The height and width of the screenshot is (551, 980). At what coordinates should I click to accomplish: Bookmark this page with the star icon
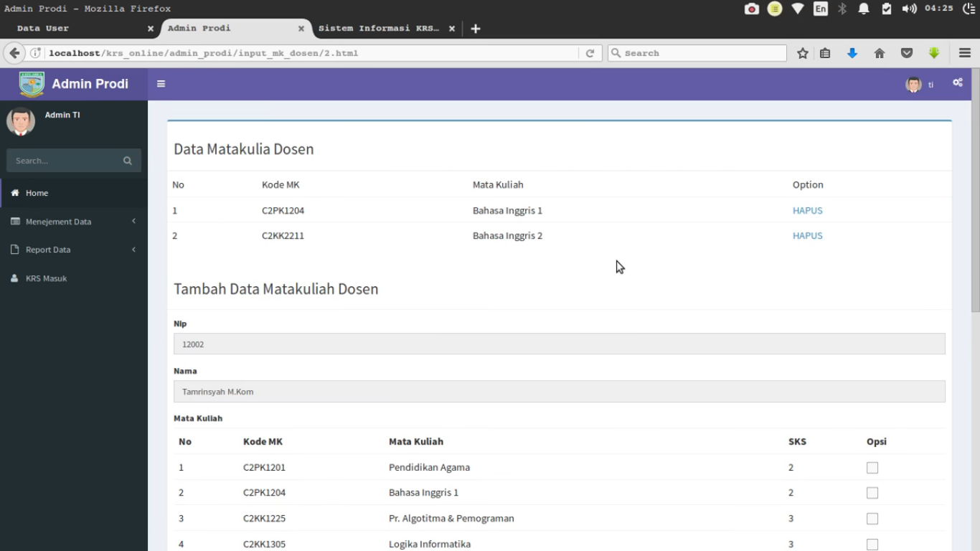[803, 53]
